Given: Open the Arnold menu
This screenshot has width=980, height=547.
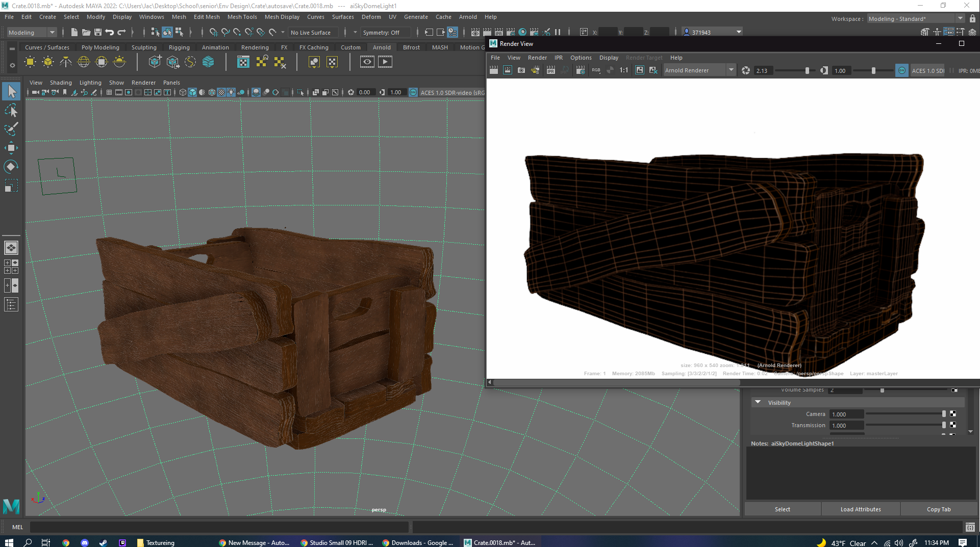Looking at the screenshot, I should (x=467, y=17).
